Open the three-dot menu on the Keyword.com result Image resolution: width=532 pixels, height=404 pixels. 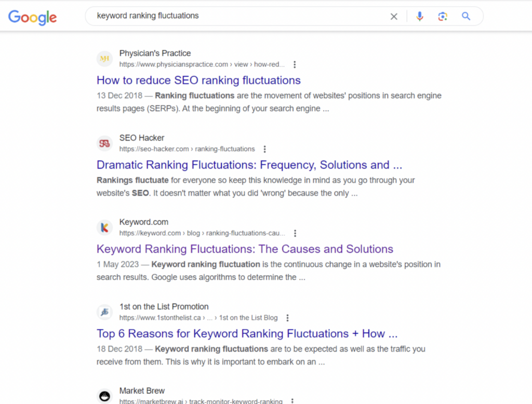click(x=295, y=233)
